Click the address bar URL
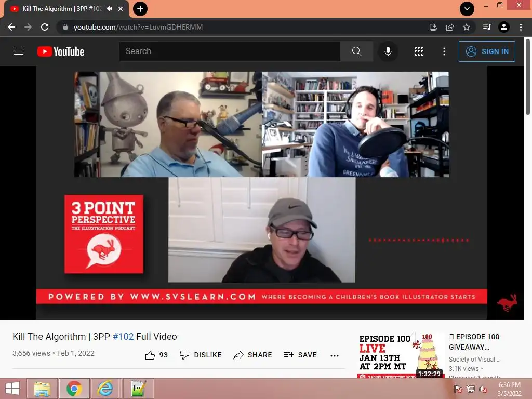This screenshot has height=399, width=532. [x=138, y=27]
